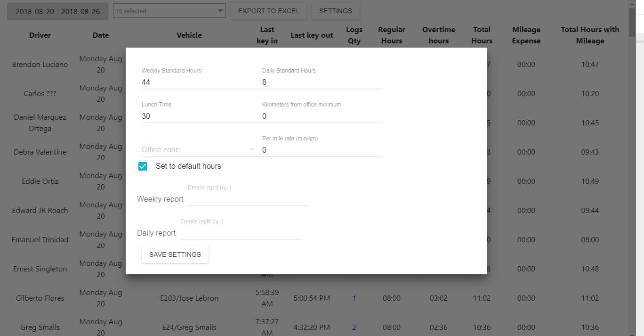Click the page vertical scrollbar
This screenshot has height=336, width=644.
[632, 141]
